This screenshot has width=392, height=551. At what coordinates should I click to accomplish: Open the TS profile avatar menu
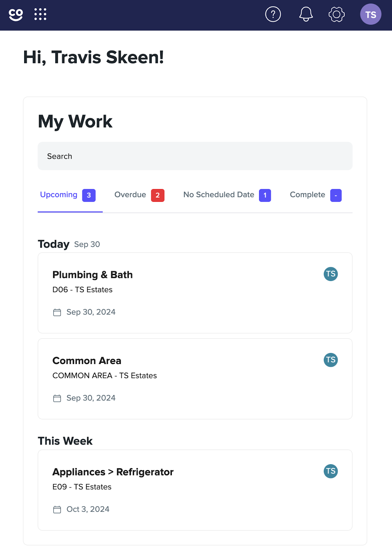371,14
